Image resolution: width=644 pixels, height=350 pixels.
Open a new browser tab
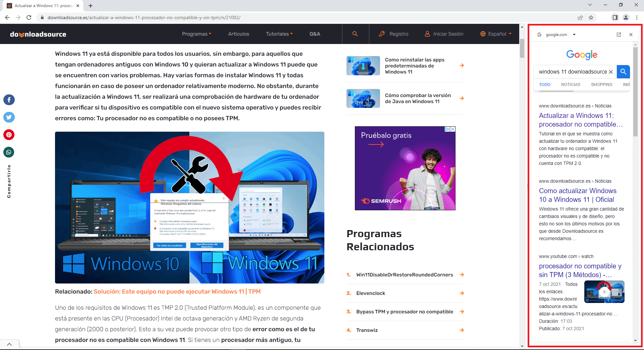coord(91,6)
